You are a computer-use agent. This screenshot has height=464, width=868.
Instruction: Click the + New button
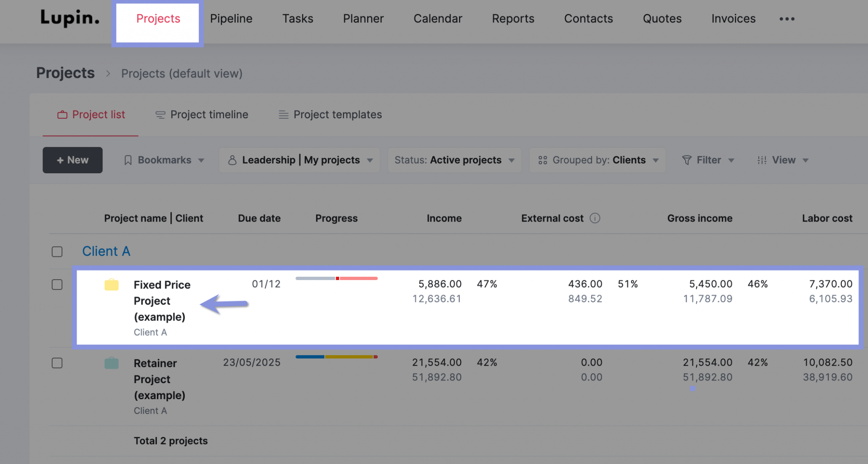pyautogui.click(x=72, y=160)
